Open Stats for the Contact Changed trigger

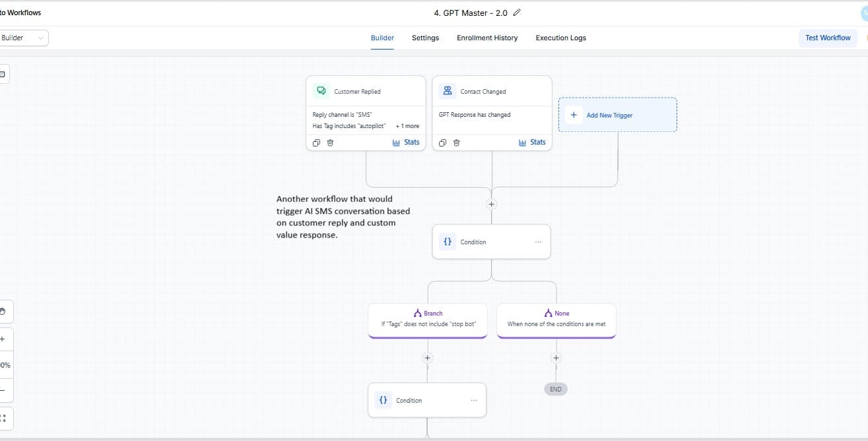click(x=533, y=142)
